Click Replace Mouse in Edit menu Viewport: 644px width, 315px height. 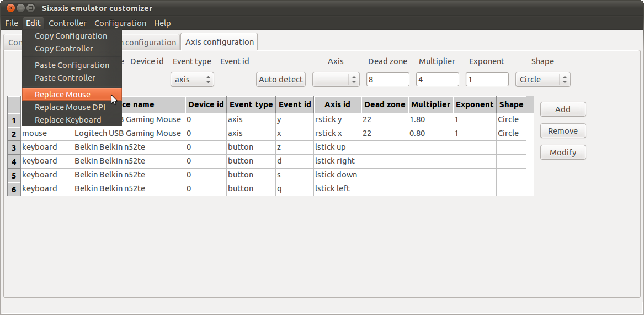63,95
